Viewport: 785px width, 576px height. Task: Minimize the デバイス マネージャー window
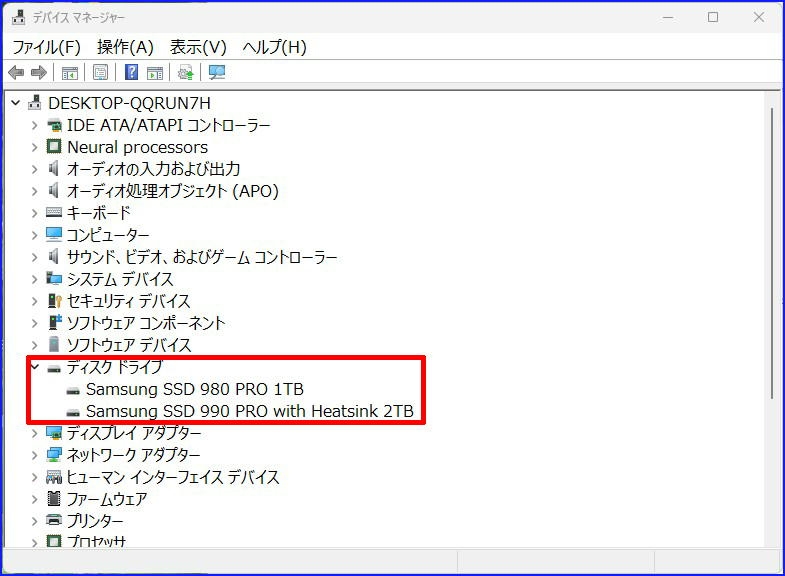(667, 17)
